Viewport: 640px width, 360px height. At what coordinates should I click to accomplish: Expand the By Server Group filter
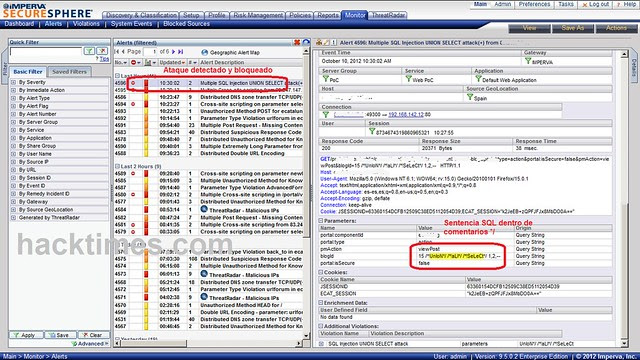click(x=13, y=122)
